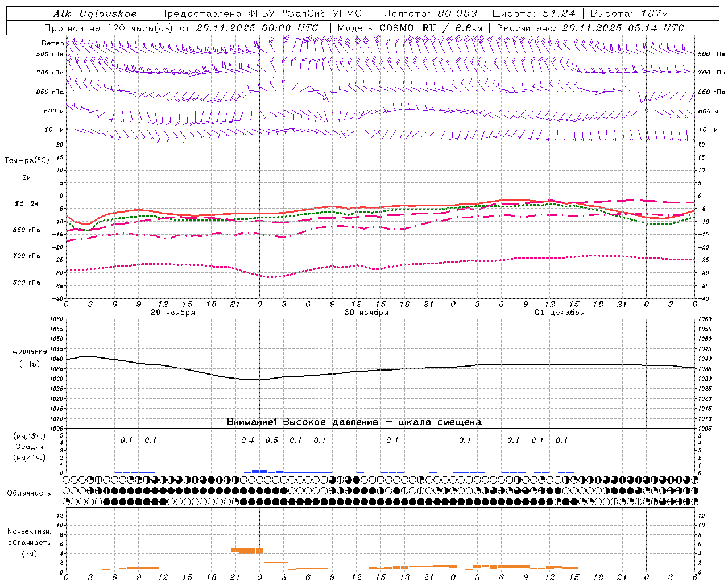Click the Рассчитано: 29.11.2025 05:14 UTC text
This screenshot has height=582, width=728.
(x=590, y=28)
